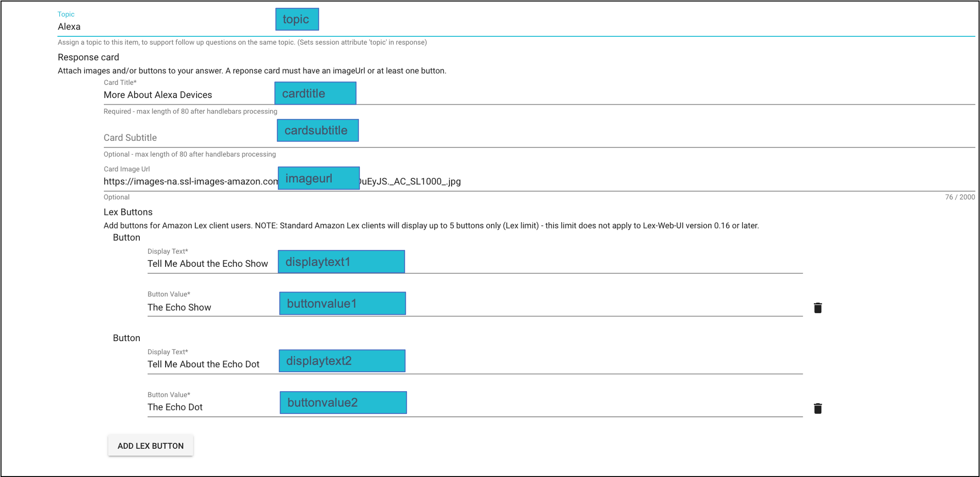Click the 'Assign a topic to this item' hint

pos(242,42)
